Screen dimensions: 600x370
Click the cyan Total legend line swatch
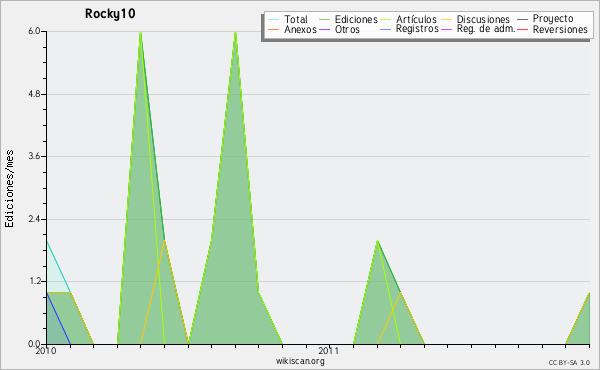(274, 19)
